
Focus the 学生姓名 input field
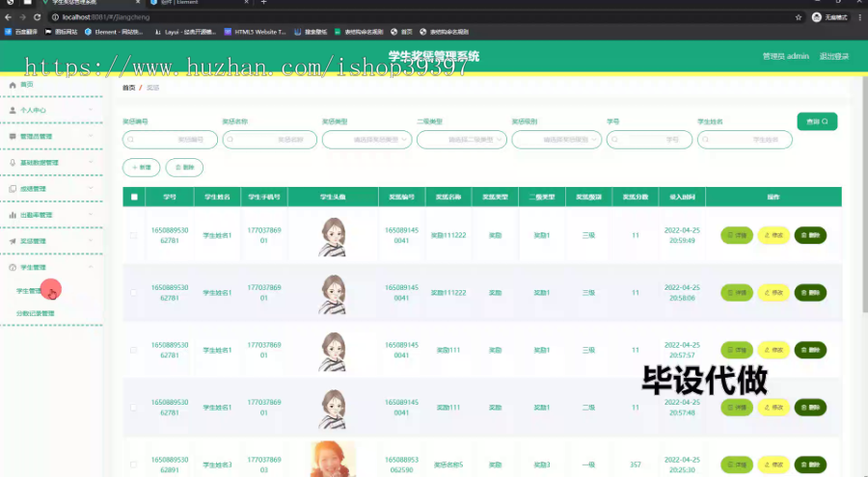(745, 140)
